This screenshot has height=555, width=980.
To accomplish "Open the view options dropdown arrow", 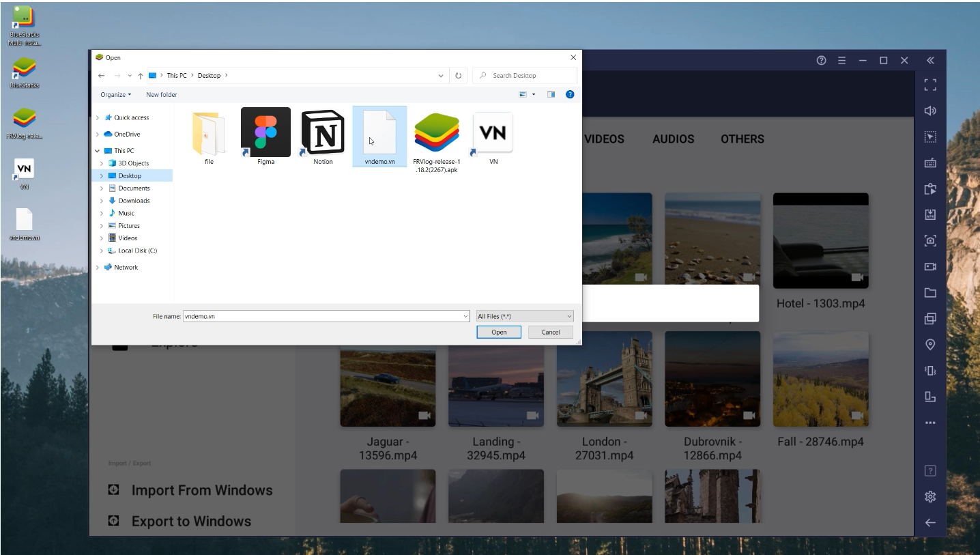I will [534, 94].
